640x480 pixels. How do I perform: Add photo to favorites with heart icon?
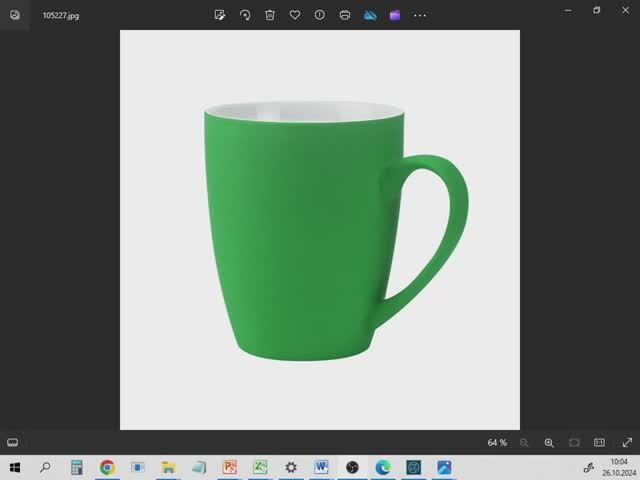click(x=295, y=15)
